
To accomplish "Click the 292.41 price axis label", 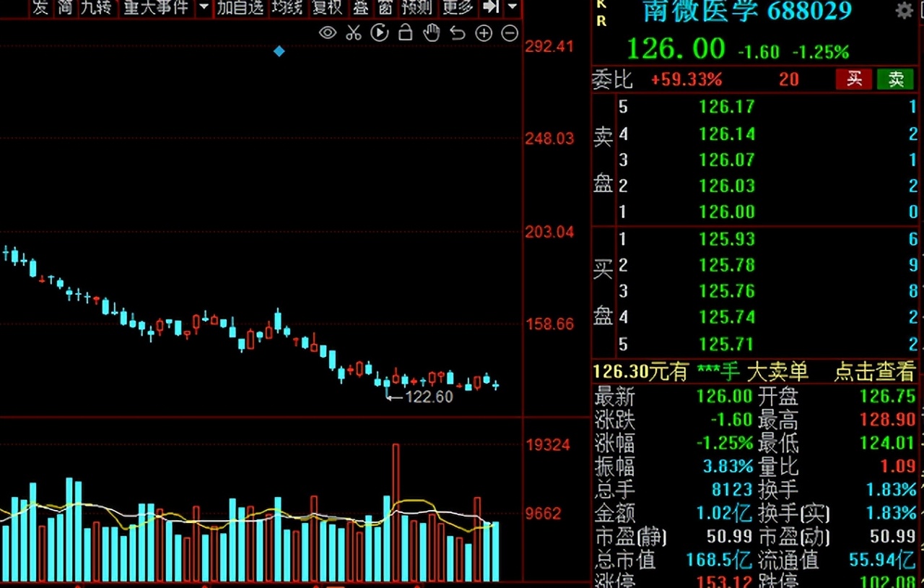I will tap(549, 46).
